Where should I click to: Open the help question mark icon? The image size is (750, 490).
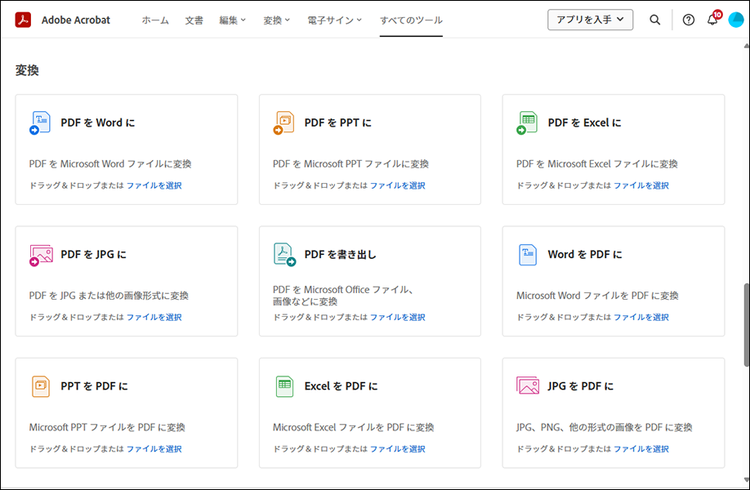pos(688,20)
